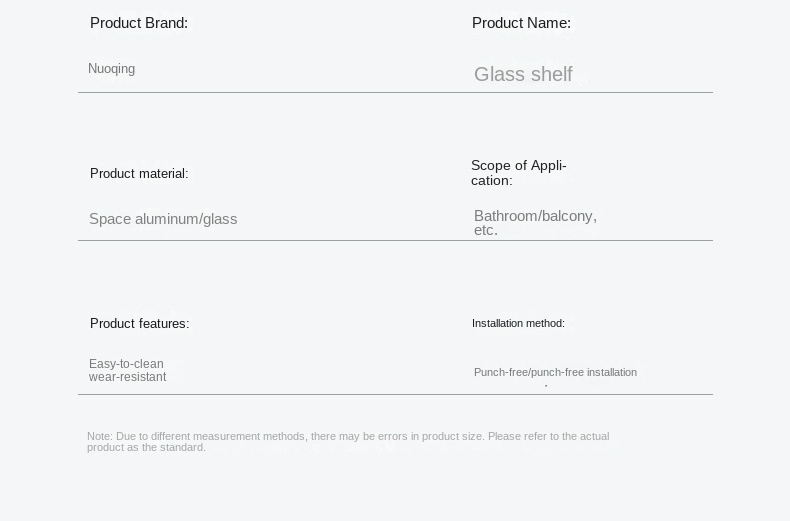
Task: Click the "Product Name:" label
Action: coord(521,23)
